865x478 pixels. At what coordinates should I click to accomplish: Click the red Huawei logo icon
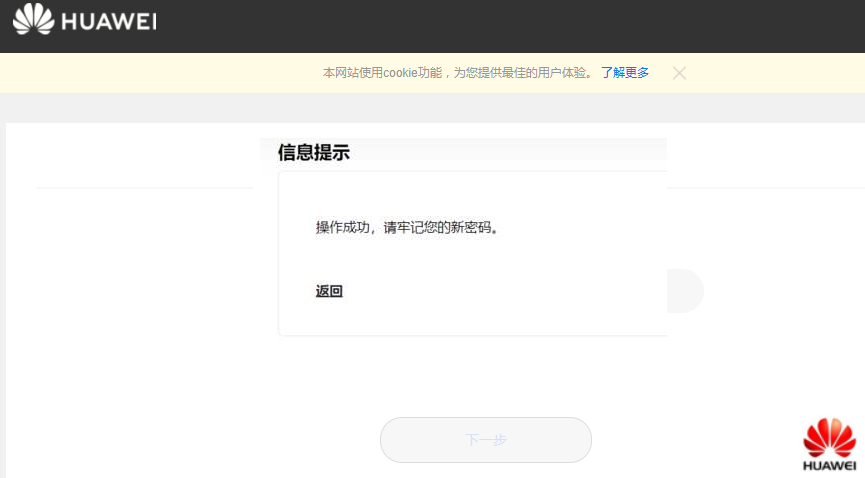pyautogui.click(x=829, y=444)
